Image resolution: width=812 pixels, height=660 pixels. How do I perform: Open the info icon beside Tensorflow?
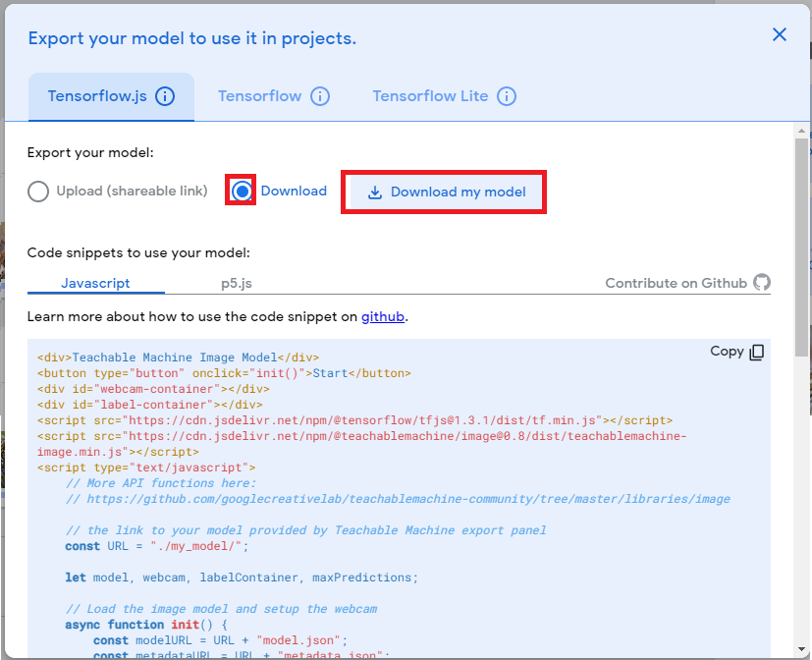coord(320,96)
